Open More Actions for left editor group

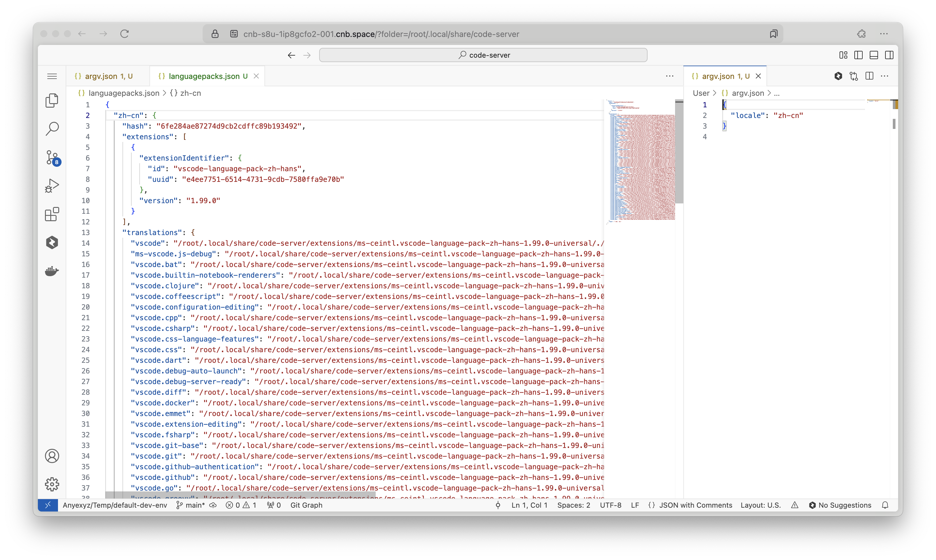tap(670, 76)
